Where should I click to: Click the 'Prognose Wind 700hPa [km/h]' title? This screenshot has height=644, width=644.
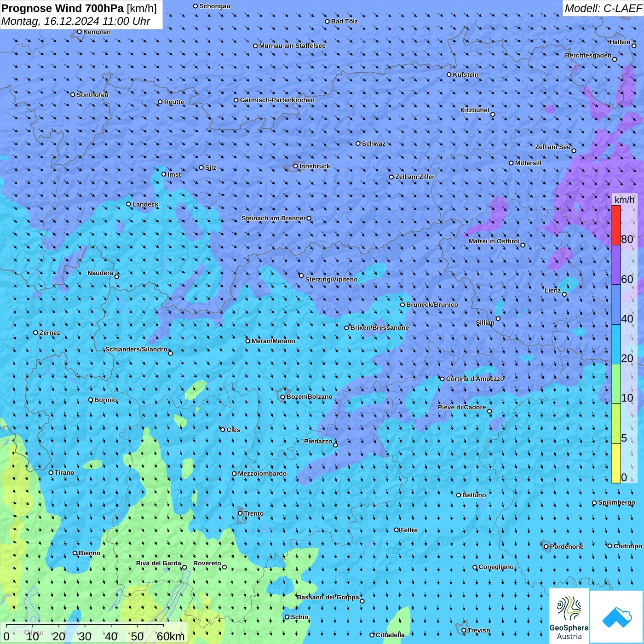tap(79, 8)
